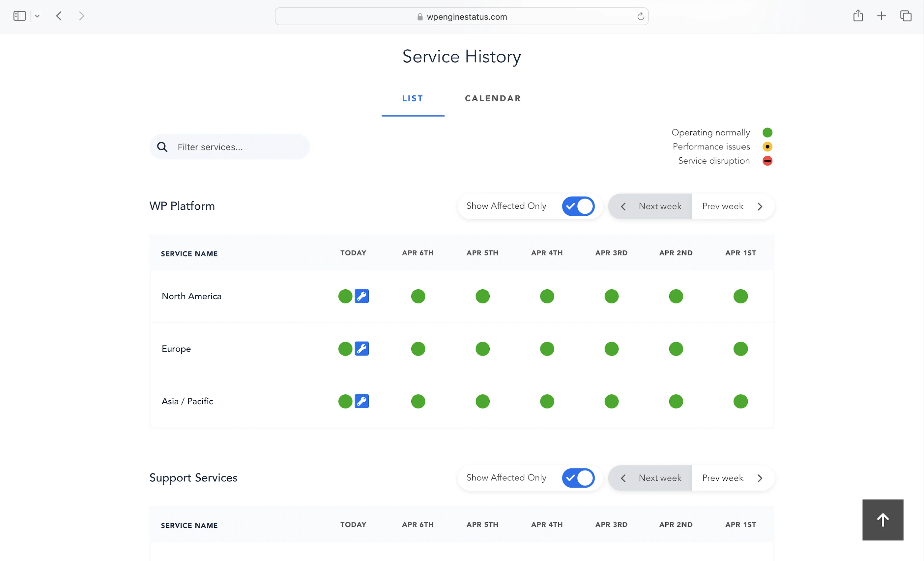The image size is (924, 561).
Task: Reload the page from address bar
Action: (x=641, y=16)
